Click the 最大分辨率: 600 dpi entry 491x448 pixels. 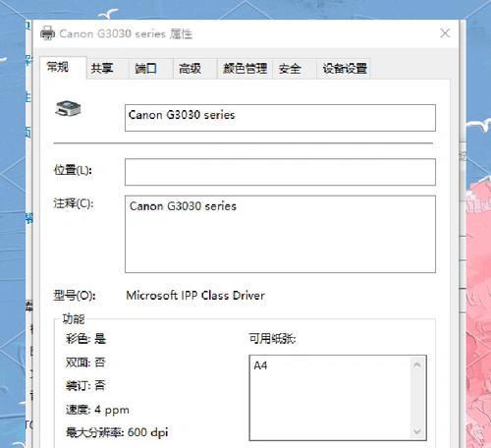pyautogui.click(x=117, y=432)
